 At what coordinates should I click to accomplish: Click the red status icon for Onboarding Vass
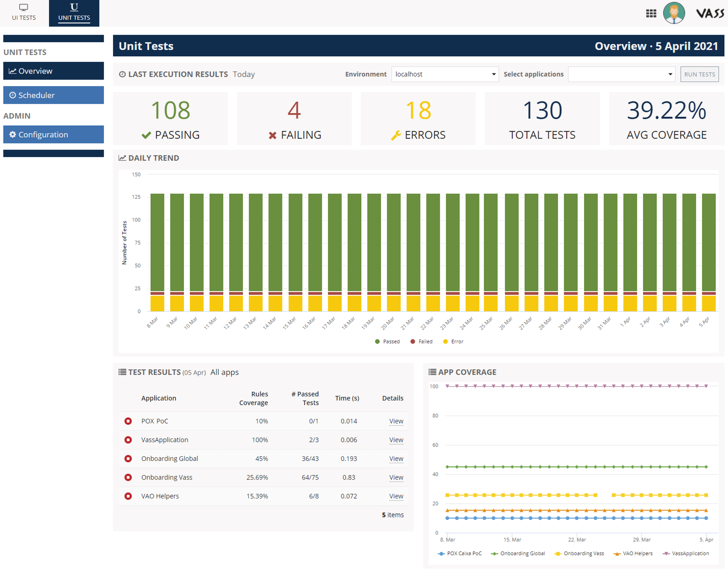point(128,477)
